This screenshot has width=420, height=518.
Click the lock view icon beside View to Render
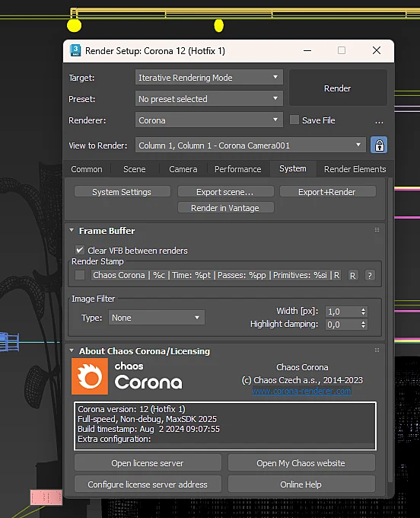[x=379, y=145]
